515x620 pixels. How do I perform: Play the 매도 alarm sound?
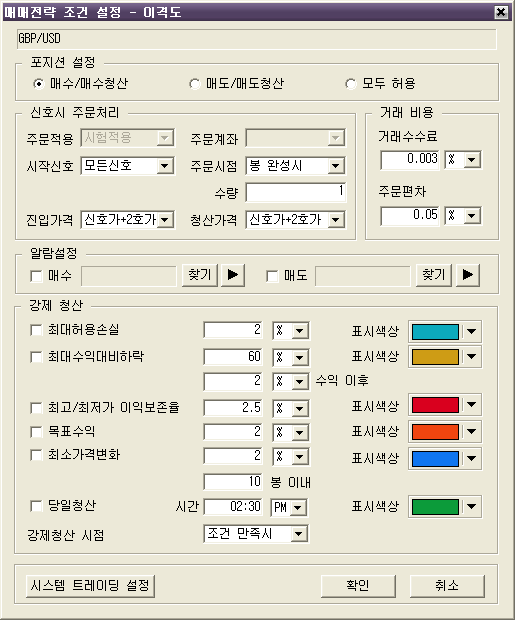coord(468,274)
